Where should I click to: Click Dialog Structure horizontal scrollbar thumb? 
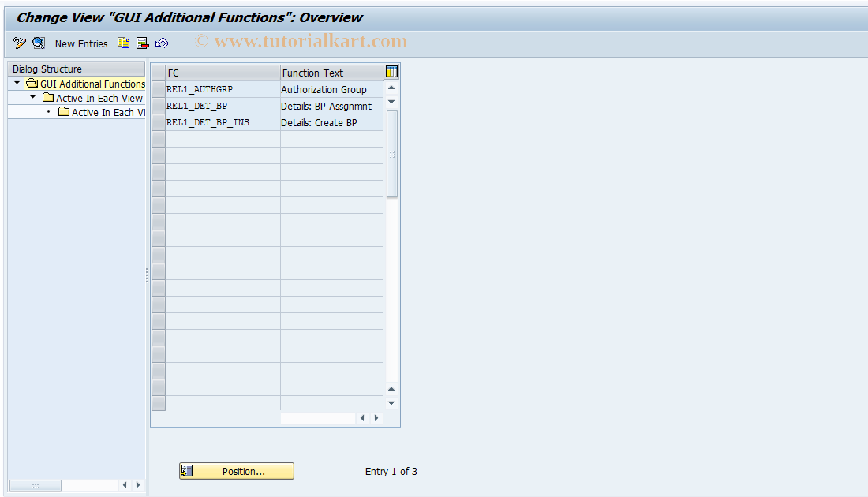tap(36, 485)
